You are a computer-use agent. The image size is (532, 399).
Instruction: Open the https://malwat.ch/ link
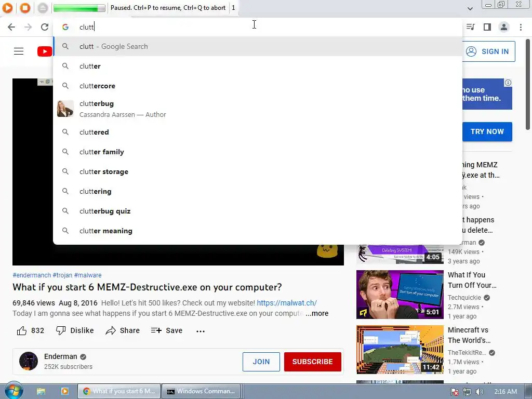click(x=287, y=303)
